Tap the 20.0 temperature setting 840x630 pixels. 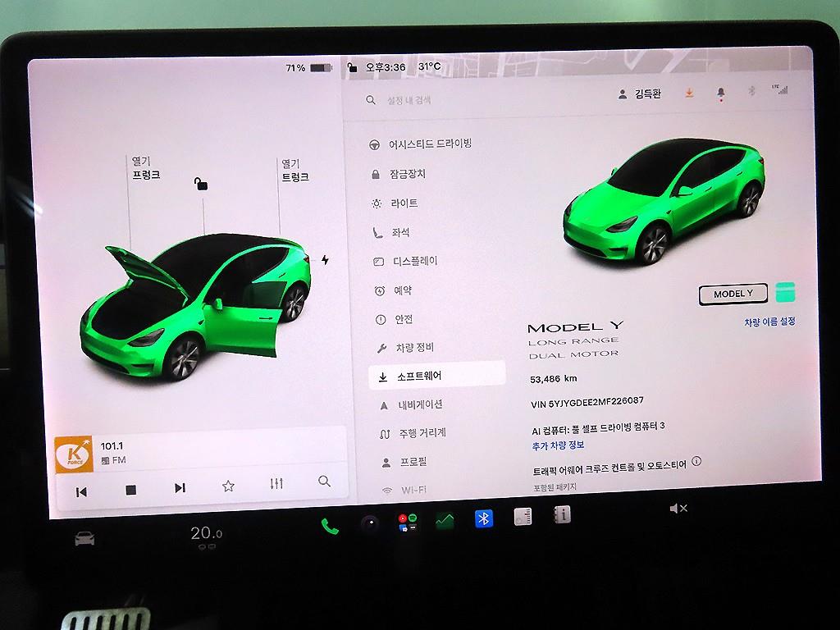pyautogui.click(x=206, y=533)
